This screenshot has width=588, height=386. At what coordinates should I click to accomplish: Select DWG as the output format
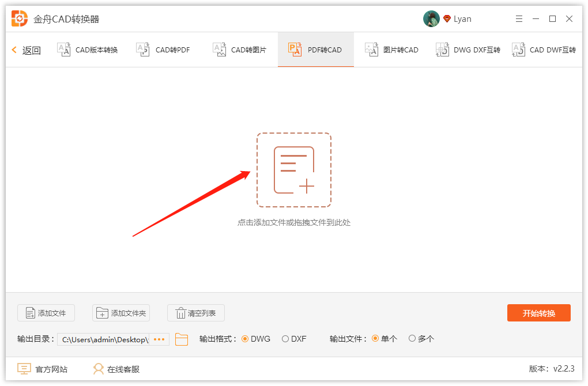[244, 339]
